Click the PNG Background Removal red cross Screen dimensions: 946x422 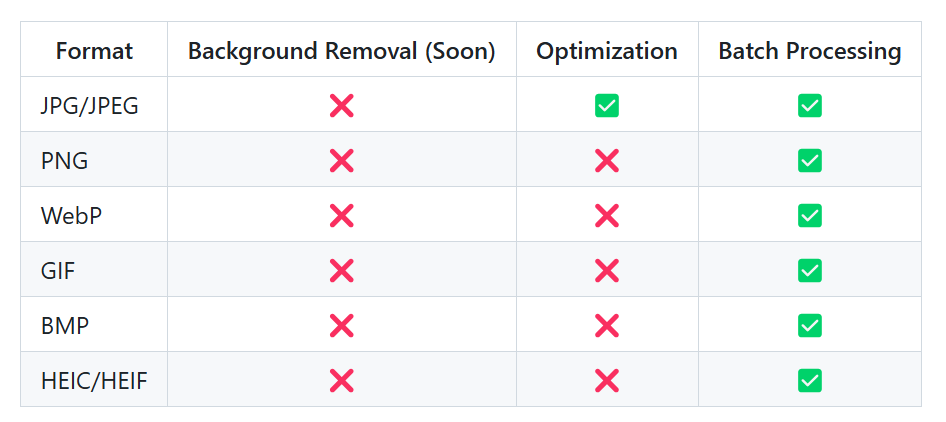pyautogui.click(x=341, y=160)
